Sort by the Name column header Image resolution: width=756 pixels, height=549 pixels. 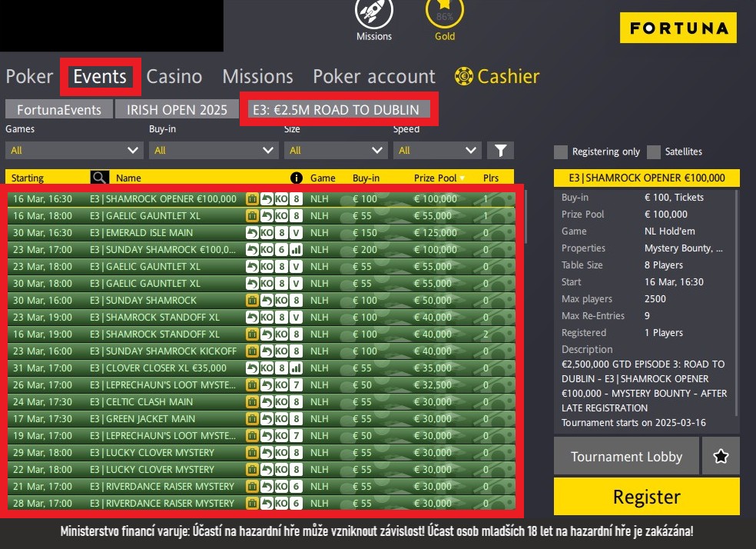128,178
